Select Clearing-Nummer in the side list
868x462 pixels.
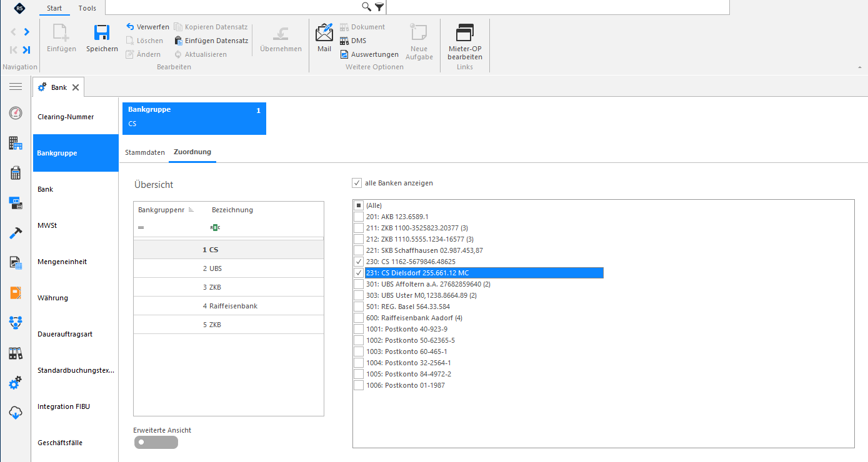pos(76,117)
